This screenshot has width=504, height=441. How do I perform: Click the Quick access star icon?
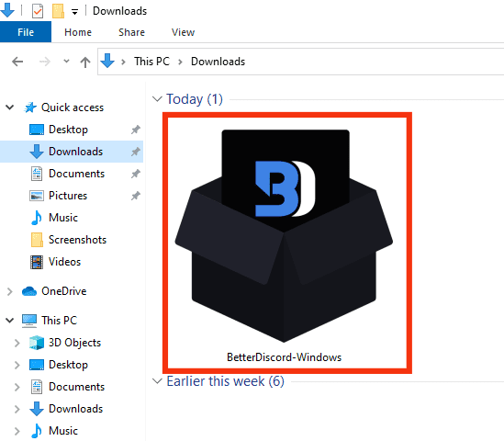pos(30,107)
